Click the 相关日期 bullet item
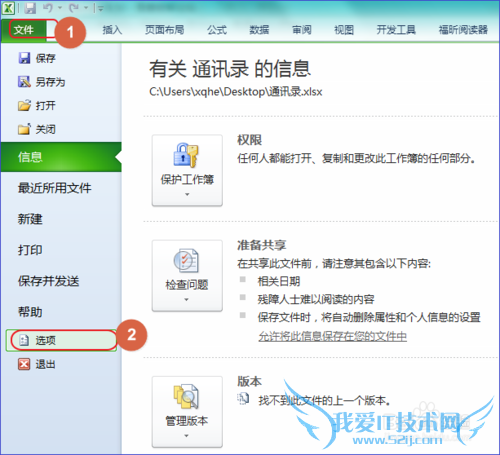 pyautogui.click(x=279, y=281)
